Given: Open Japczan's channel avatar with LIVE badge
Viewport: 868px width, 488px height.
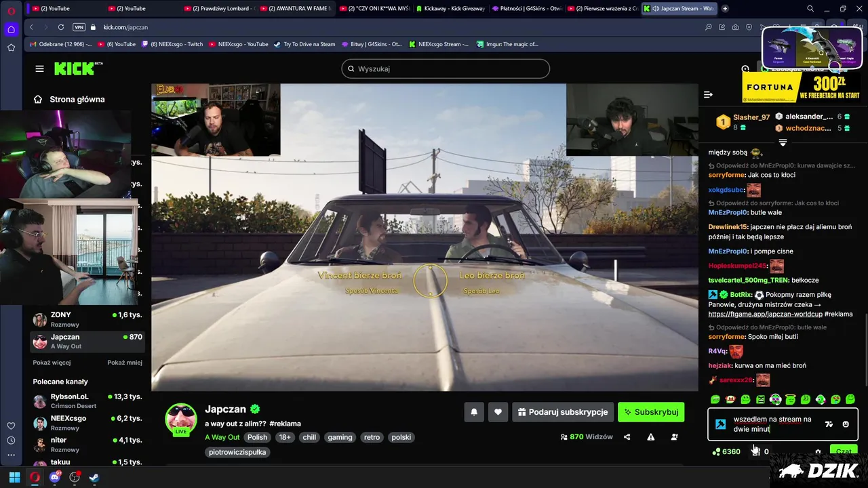Looking at the screenshot, I should [x=181, y=419].
